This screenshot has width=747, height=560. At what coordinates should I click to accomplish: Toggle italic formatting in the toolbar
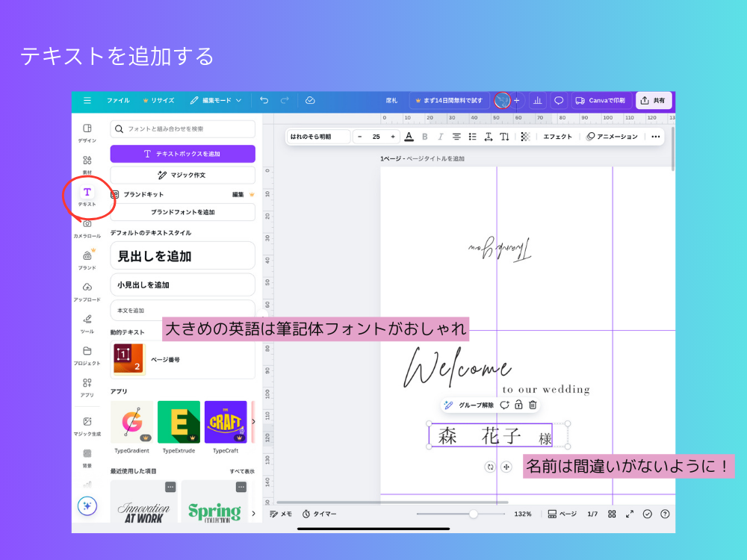coord(440,137)
